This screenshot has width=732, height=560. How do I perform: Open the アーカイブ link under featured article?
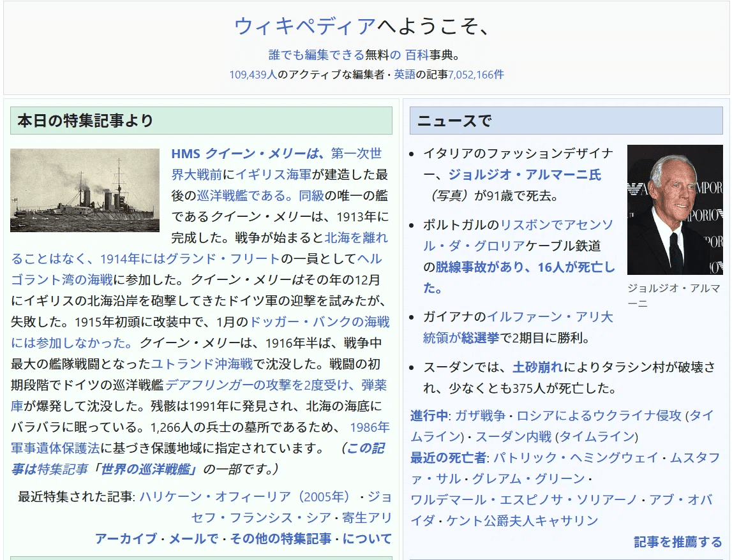coord(126,539)
